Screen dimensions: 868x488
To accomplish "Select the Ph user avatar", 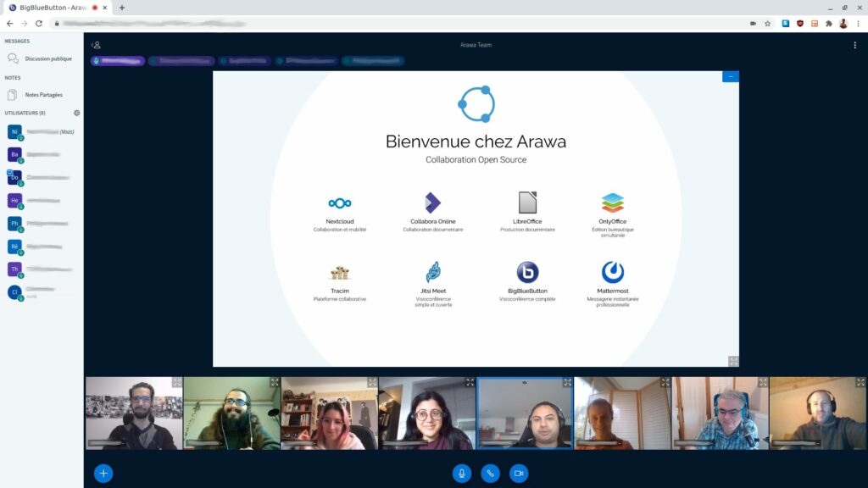I will pyautogui.click(x=15, y=224).
